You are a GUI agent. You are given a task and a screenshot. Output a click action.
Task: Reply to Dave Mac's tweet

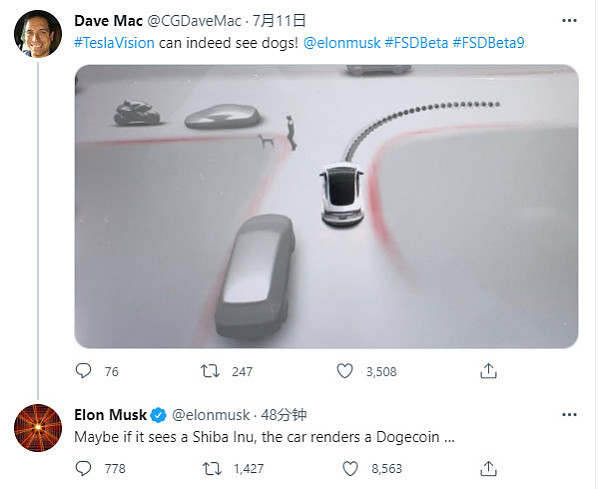click(84, 371)
